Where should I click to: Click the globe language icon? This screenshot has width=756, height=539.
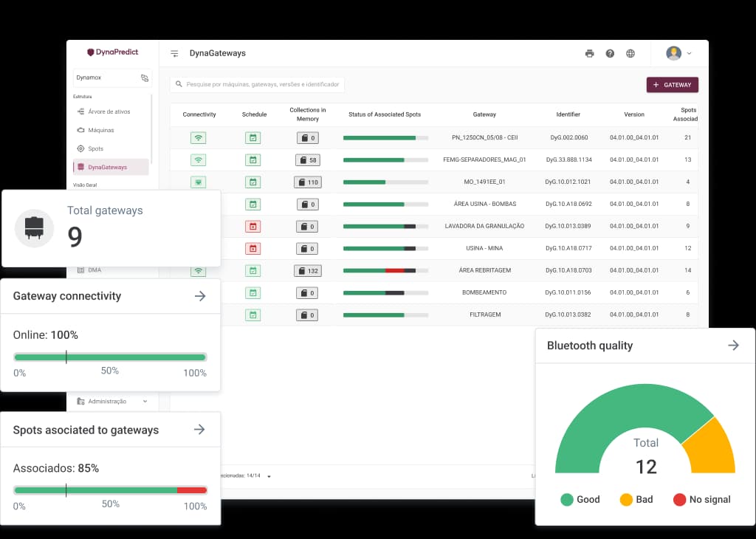point(630,53)
